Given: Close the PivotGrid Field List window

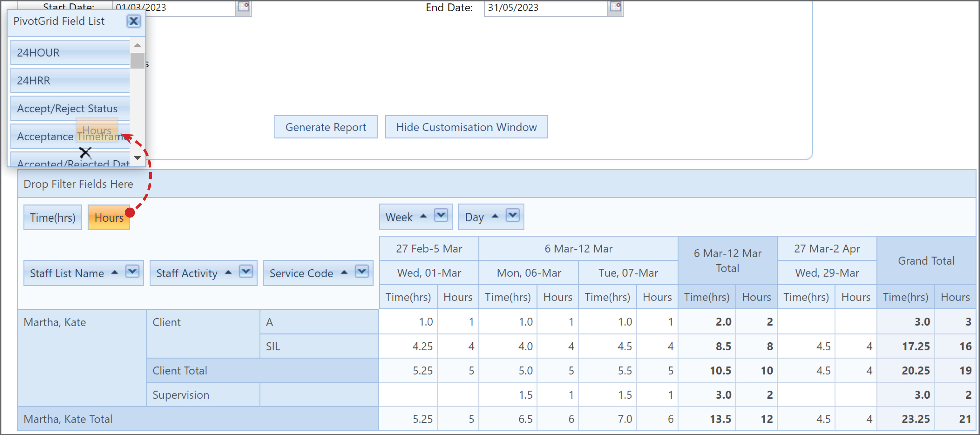Looking at the screenshot, I should pyautogui.click(x=133, y=21).
